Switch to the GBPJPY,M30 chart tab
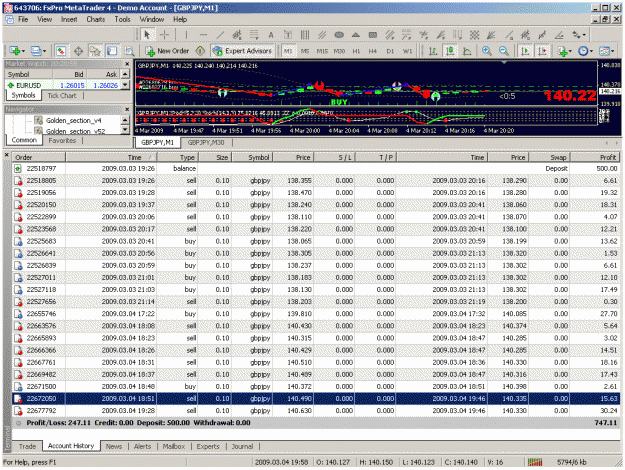The image size is (625, 470). (x=206, y=142)
